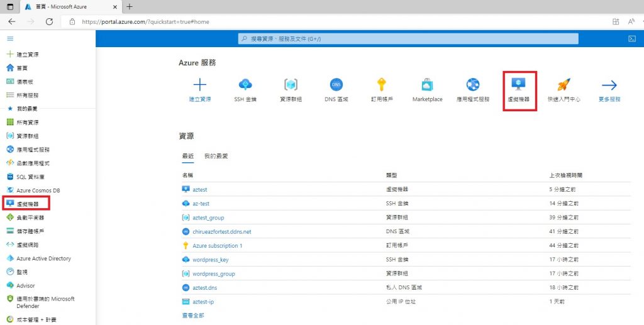Image resolution: width=644 pixels, height=325 pixels.
Task: Open Azure subscription 1 resource
Action: click(x=217, y=245)
